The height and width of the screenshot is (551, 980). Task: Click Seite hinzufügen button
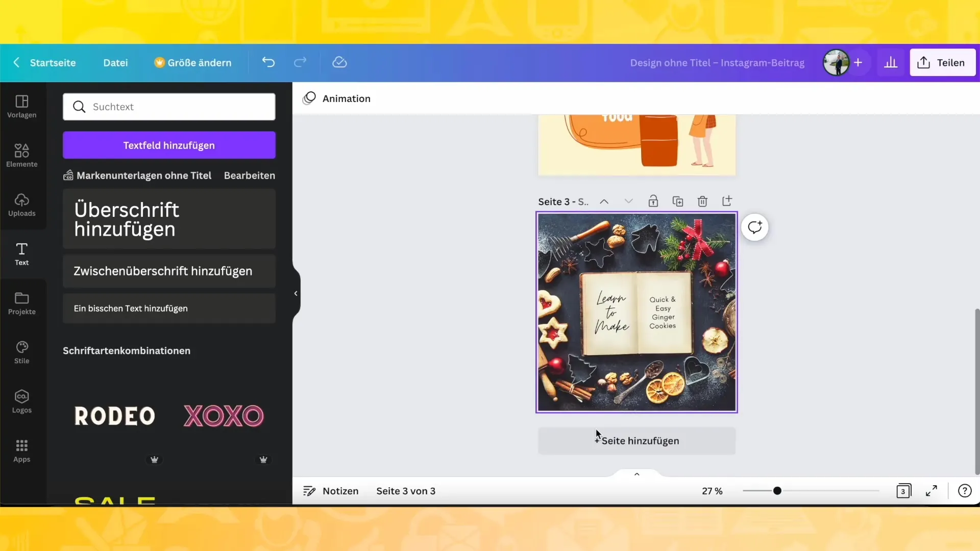tap(636, 440)
